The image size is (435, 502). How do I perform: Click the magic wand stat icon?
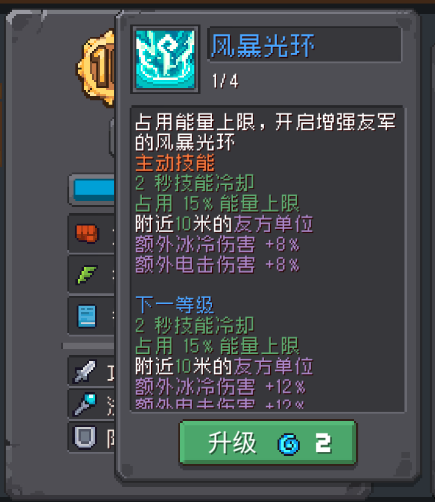(x=85, y=403)
